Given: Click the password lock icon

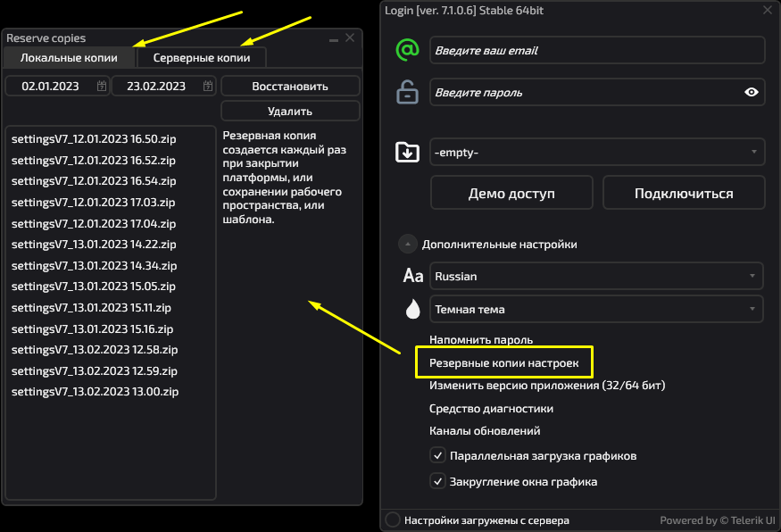Looking at the screenshot, I should [409, 92].
